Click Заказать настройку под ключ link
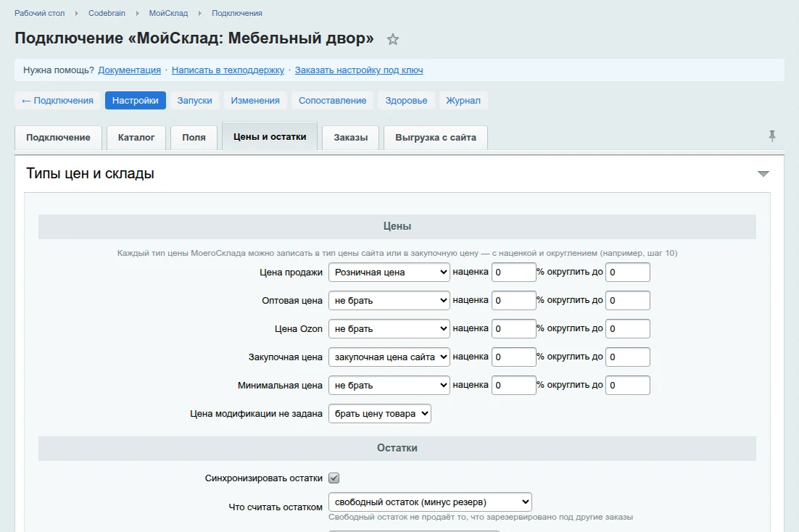 tap(359, 70)
